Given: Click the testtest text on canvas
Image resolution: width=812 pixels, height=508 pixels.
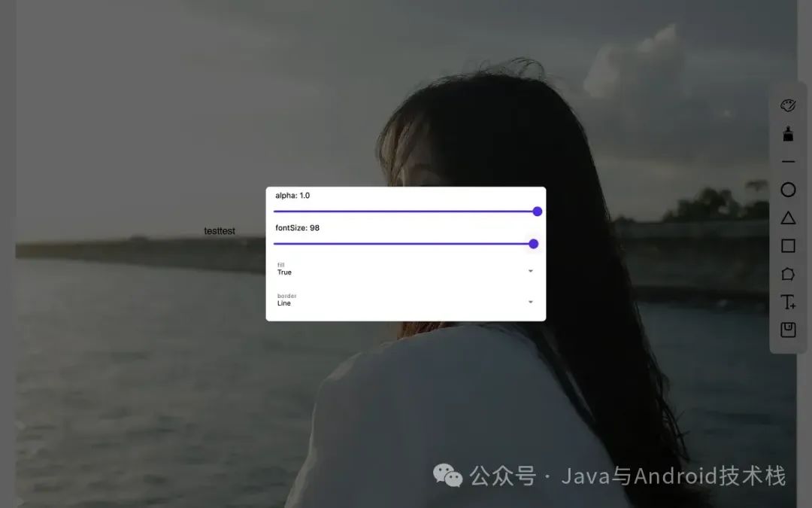Looking at the screenshot, I should 220,231.
